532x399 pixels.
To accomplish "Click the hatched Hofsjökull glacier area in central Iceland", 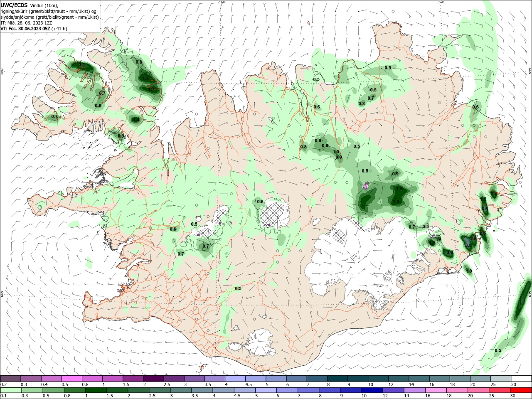I will 274,213.
